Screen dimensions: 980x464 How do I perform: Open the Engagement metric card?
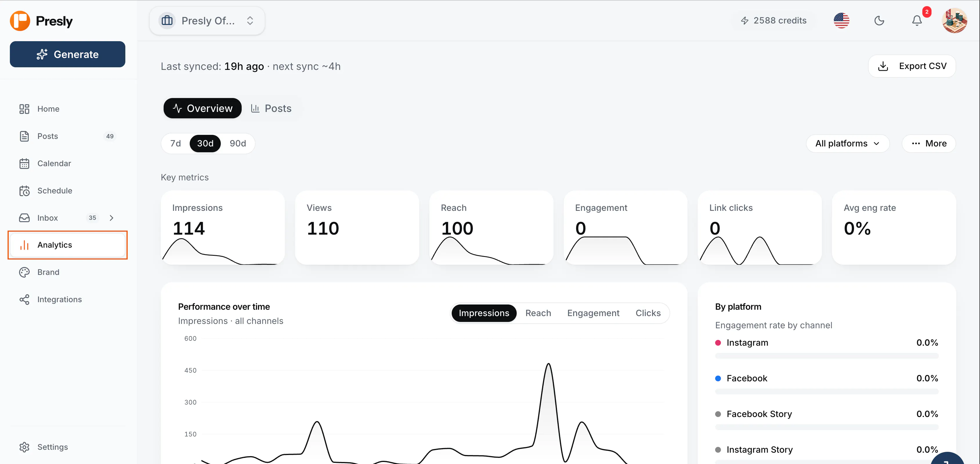pos(625,228)
